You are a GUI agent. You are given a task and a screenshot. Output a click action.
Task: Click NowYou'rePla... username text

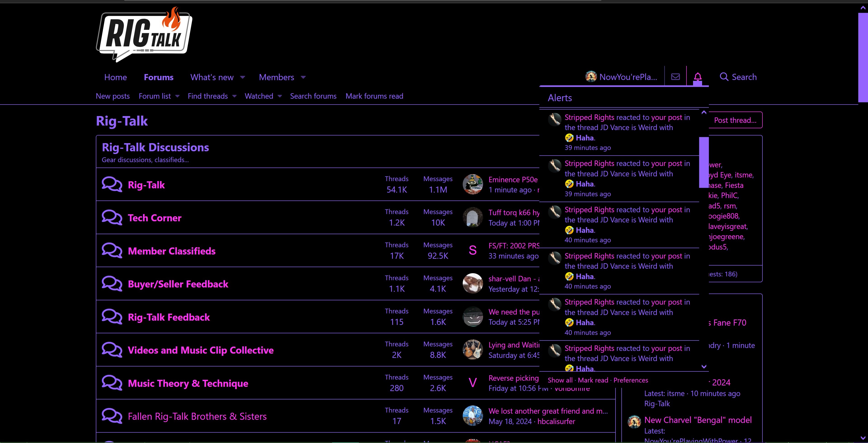click(628, 77)
